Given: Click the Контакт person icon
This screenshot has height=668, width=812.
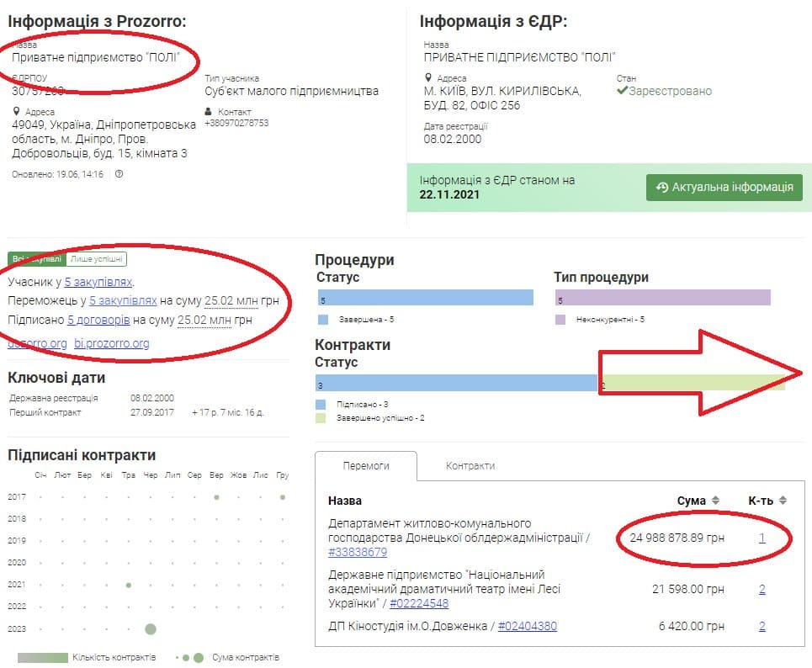Looking at the screenshot, I should coord(209,112).
